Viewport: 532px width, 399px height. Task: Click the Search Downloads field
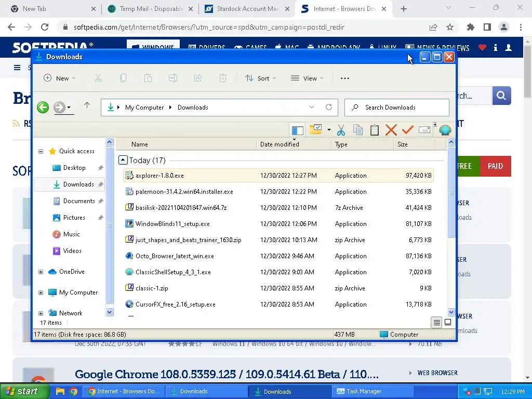point(396,108)
